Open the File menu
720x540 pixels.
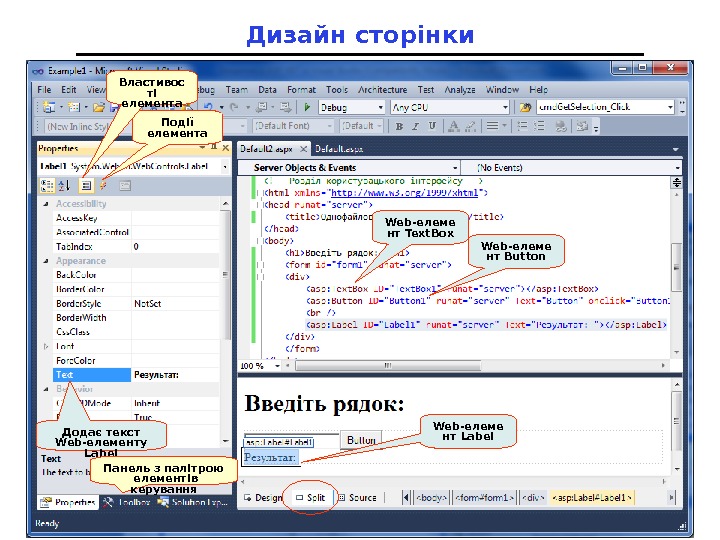pyautogui.click(x=44, y=90)
